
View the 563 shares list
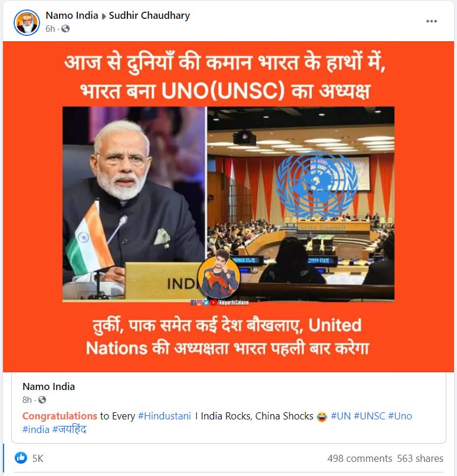pos(420,458)
